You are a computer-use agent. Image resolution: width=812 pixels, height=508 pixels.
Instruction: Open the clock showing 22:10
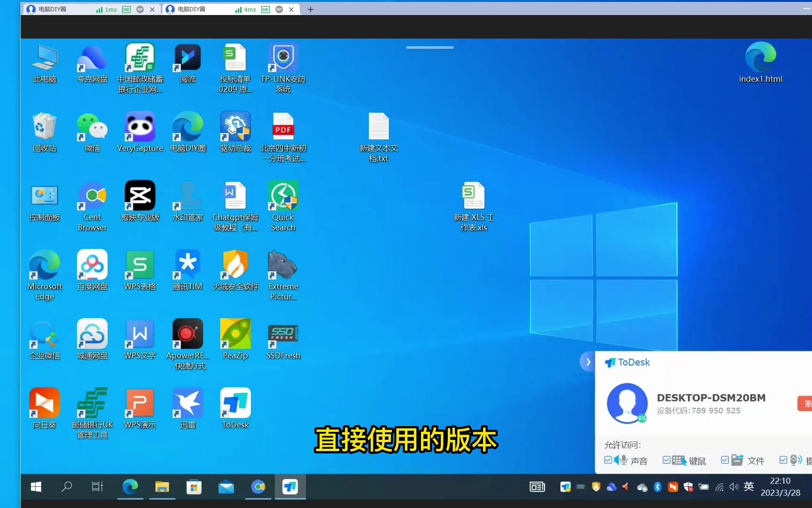[781, 487]
